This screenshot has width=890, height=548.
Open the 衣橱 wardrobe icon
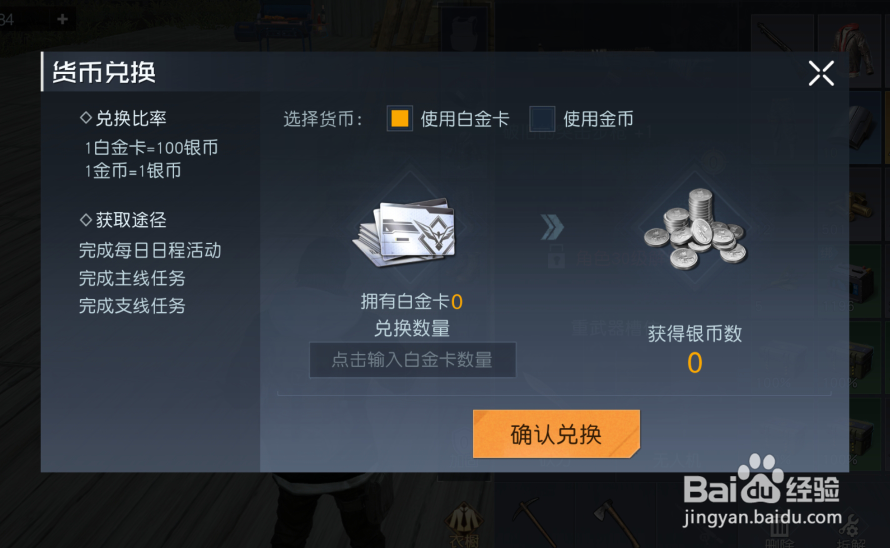tap(464, 524)
